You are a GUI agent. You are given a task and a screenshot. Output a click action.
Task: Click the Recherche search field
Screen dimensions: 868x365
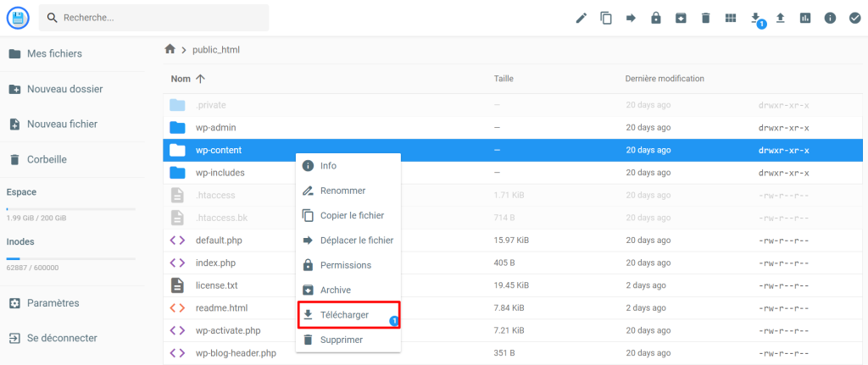pyautogui.click(x=161, y=18)
